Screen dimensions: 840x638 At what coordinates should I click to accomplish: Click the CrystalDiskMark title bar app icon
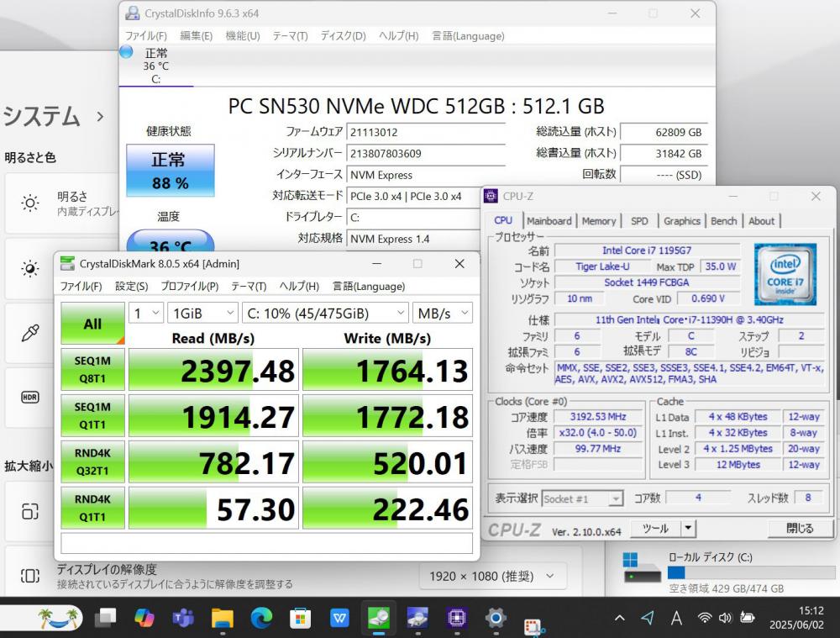click(x=67, y=263)
